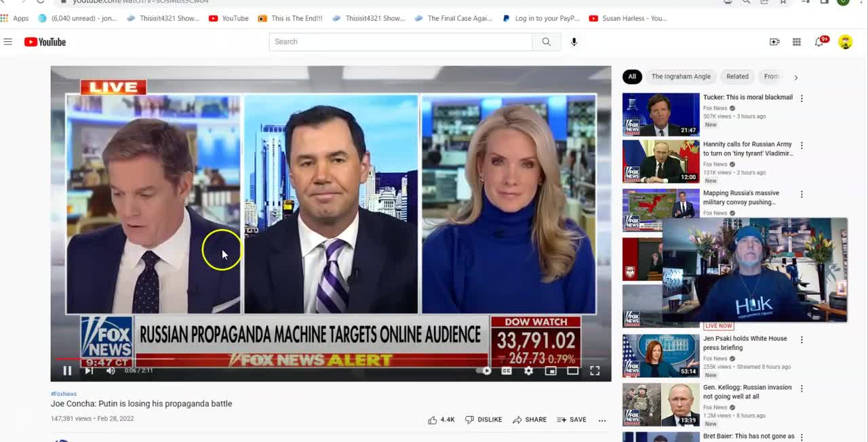Open the Susan Harless bookmark
Screen dimensions: 868x442
[x=628, y=18]
